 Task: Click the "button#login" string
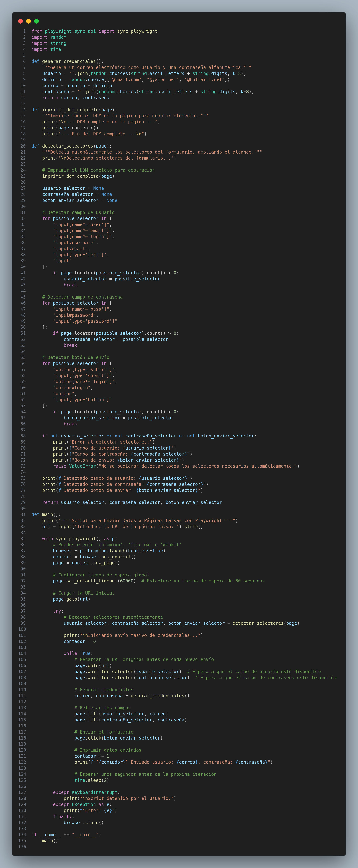click(71, 388)
